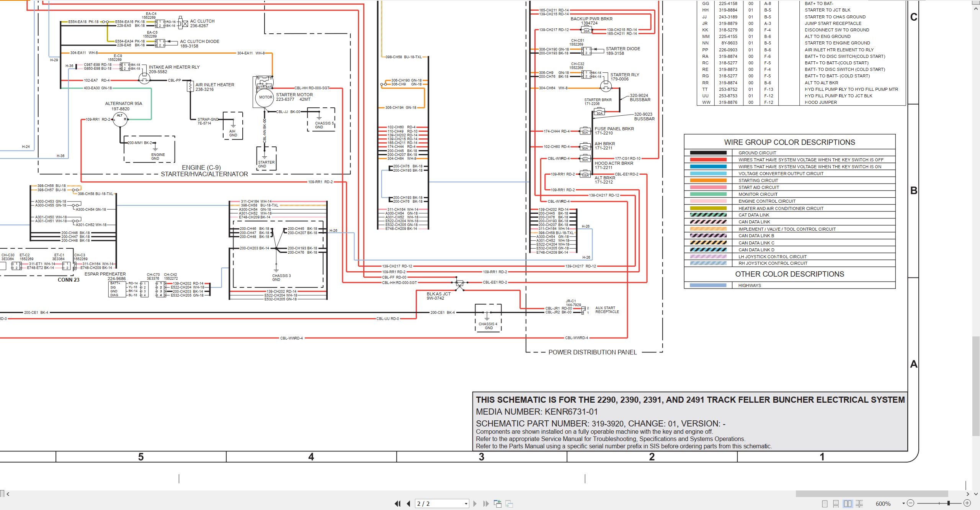Go to the next page
This screenshot has width=980, height=510.
[475, 503]
